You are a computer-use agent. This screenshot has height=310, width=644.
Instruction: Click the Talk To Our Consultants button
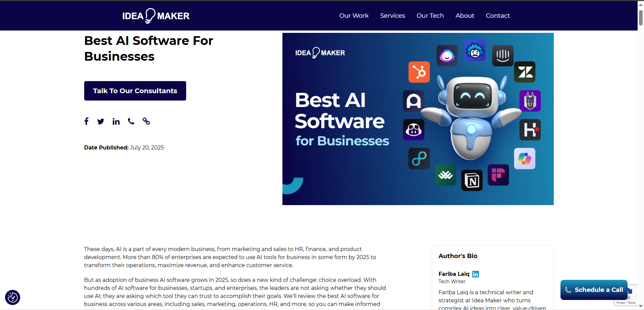135,90
